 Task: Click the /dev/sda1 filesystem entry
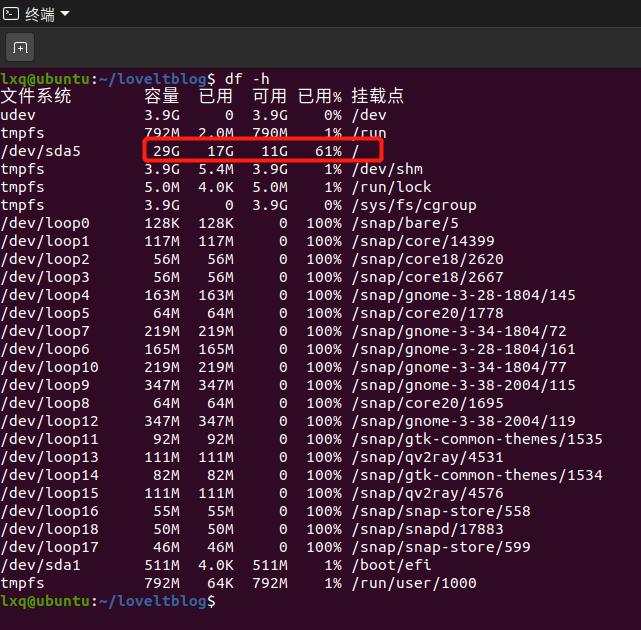pos(40,565)
